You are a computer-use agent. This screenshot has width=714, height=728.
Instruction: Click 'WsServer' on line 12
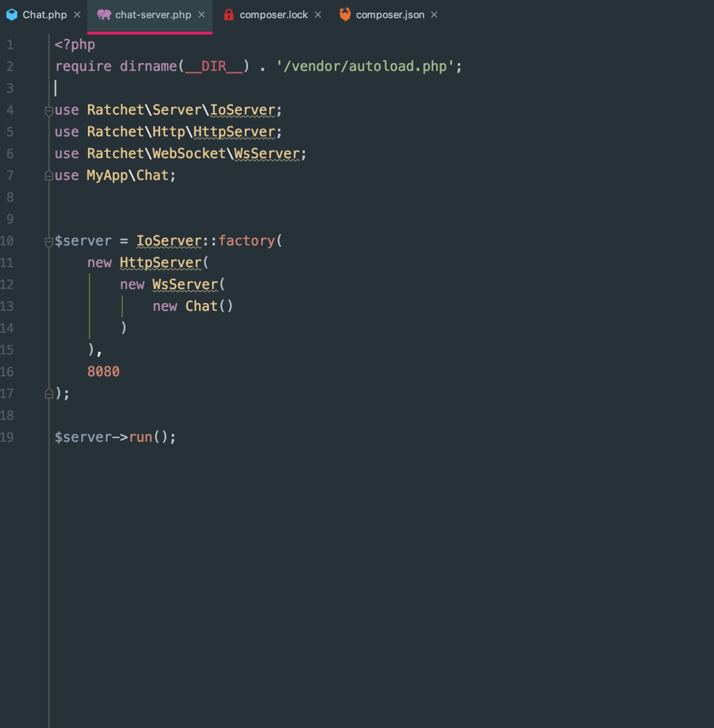pos(185,284)
